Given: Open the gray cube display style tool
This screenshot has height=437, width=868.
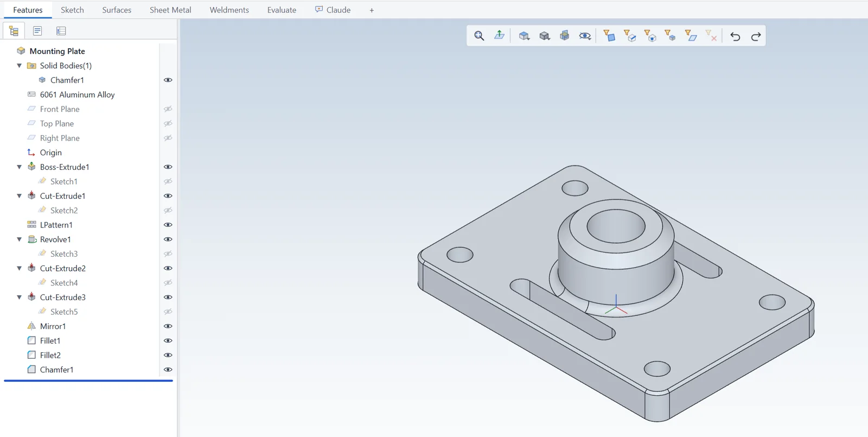Looking at the screenshot, I should [545, 36].
